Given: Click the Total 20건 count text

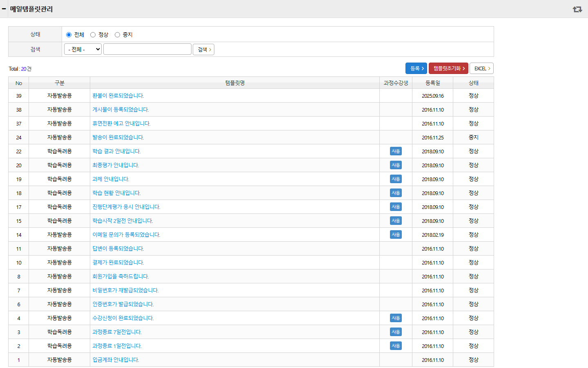Looking at the screenshot, I should [20, 69].
